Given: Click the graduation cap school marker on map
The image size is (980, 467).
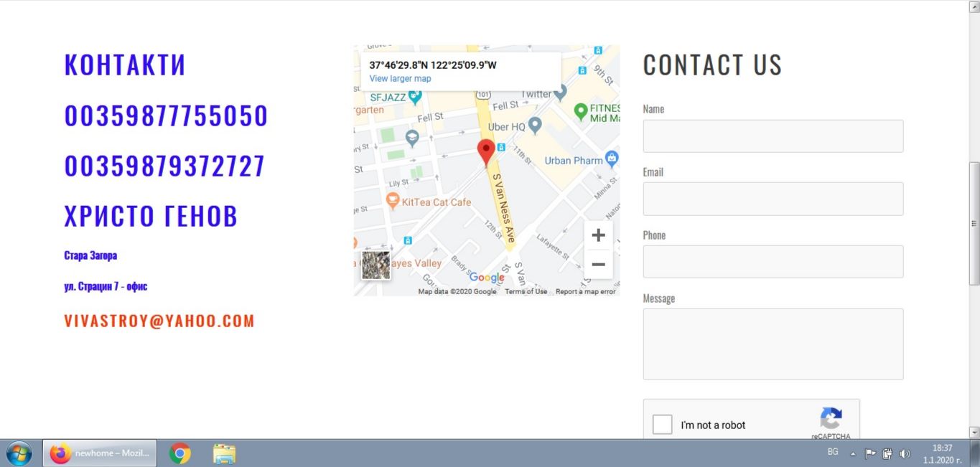Looking at the screenshot, I should [x=412, y=138].
